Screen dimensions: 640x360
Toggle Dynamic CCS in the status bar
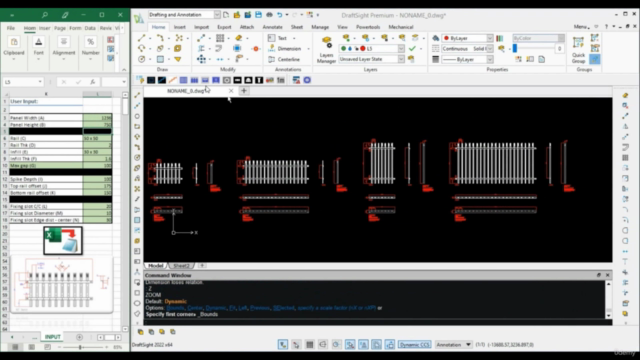tap(414, 345)
